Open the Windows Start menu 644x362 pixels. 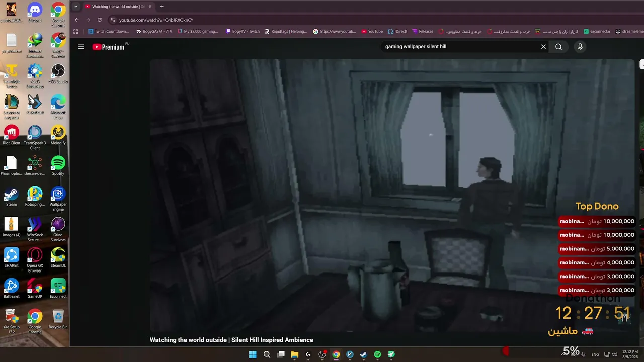[x=253, y=354]
